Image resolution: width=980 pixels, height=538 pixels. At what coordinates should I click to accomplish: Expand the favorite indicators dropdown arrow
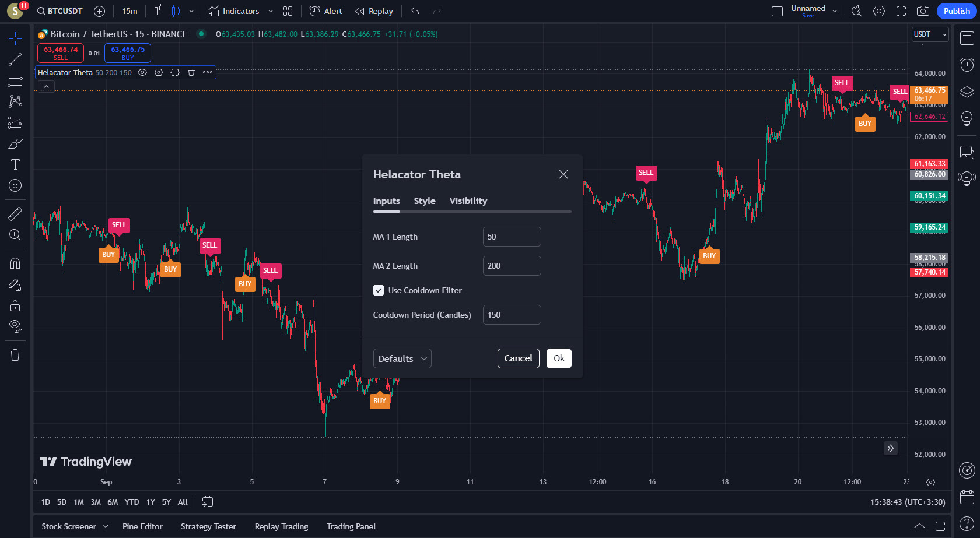271,11
